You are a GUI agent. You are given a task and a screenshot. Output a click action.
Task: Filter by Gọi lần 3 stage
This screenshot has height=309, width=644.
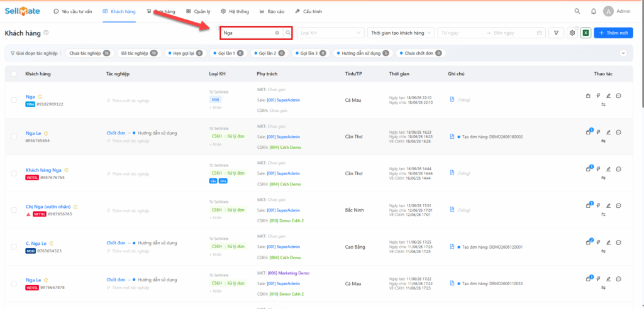[311, 53]
